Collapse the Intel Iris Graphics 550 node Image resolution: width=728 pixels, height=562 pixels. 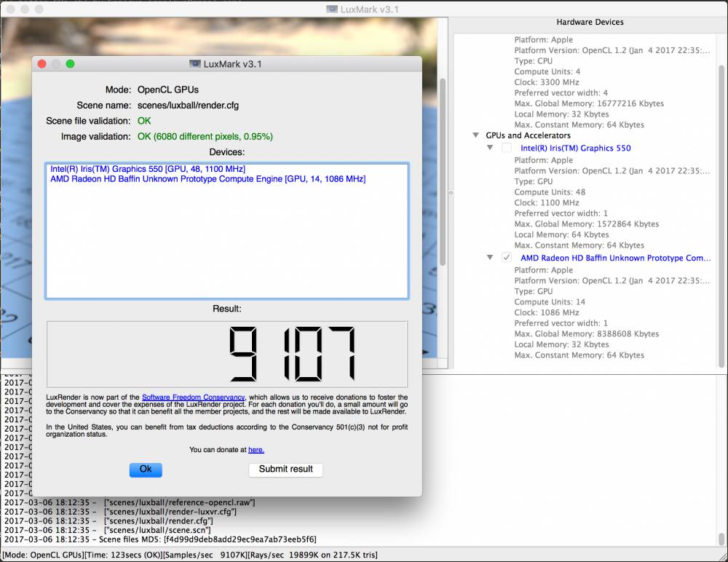(x=490, y=148)
